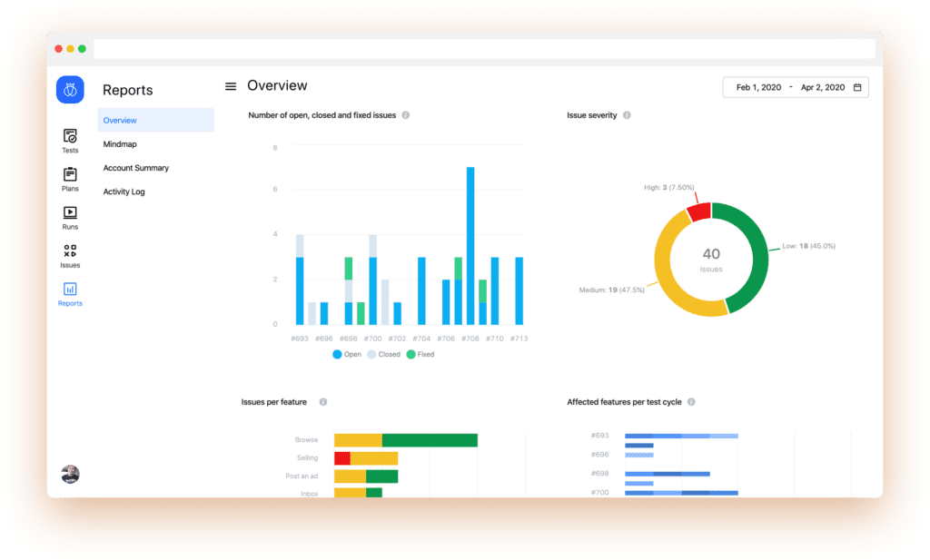Image resolution: width=930 pixels, height=560 pixels.
Task: Toggle the Closed series in the chart legend
Action: 384,354
